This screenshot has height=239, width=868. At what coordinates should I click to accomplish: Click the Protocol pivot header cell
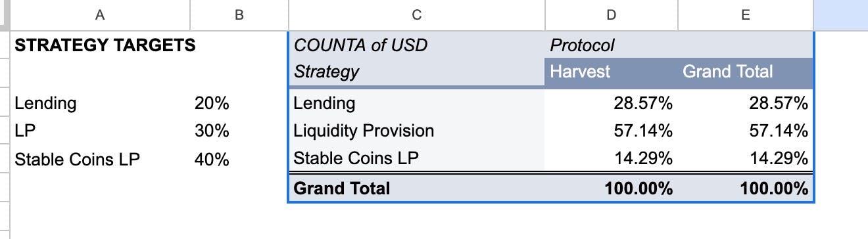click(612, 45)
